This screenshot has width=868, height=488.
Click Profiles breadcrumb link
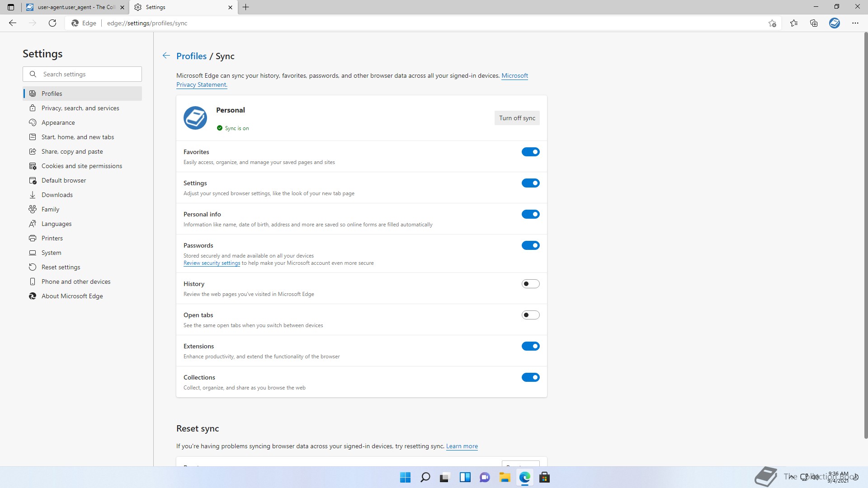click(x=191, y=56)
